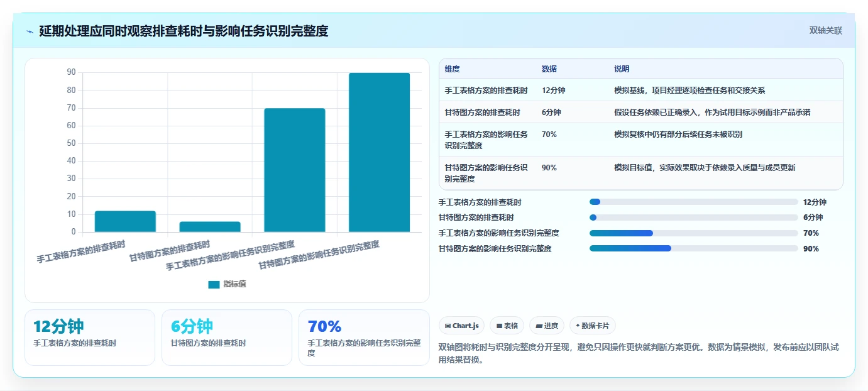Click the page title 延期处理应同时观察排查耗时

184,31
